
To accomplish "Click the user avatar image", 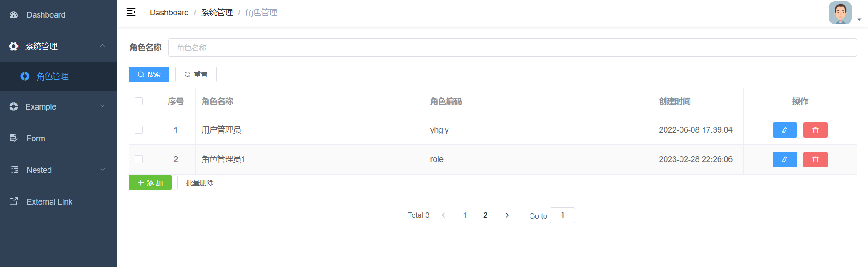I will 840,13.
